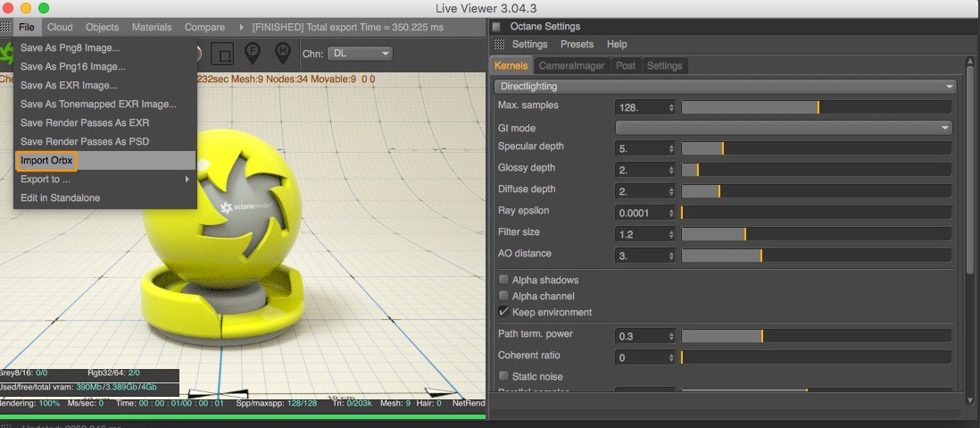980x428 pixels.
Task: Open the Presets menu
Action: click(x=577, y=45)
